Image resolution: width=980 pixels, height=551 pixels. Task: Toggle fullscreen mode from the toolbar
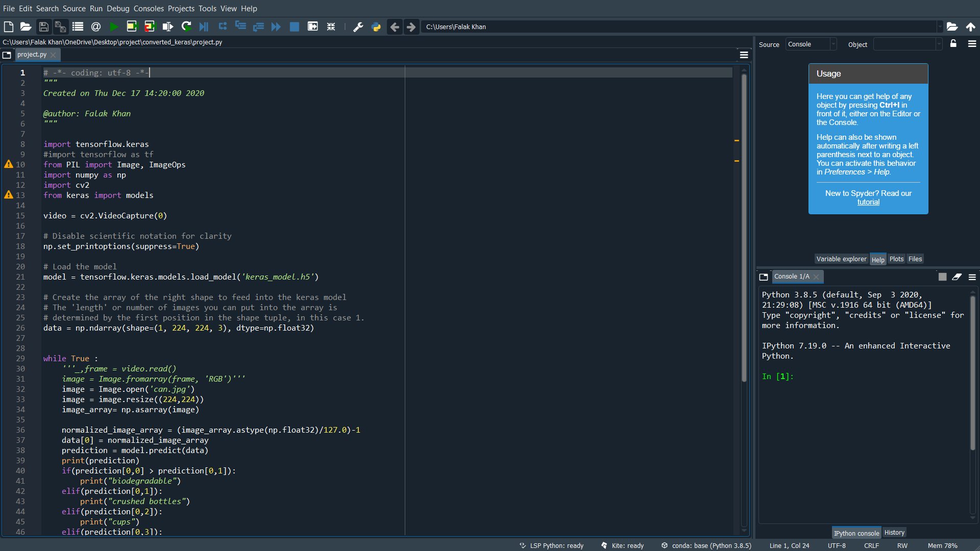point(331,27)
